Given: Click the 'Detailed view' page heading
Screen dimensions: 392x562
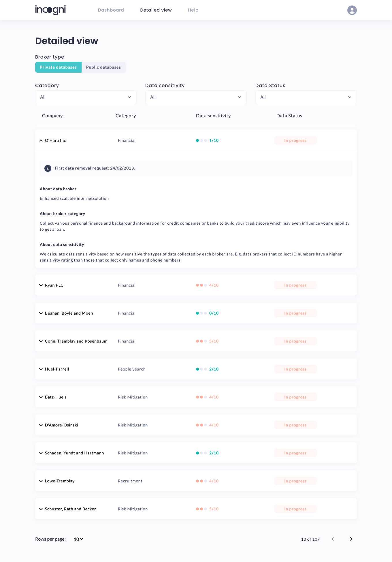Looking at the screenshot, I should [67, 41].
